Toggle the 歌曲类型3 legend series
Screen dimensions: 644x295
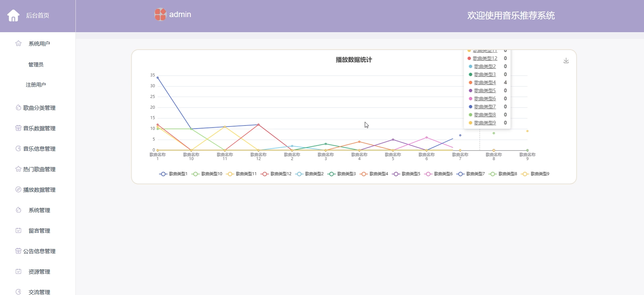click(x=342, y=174)
